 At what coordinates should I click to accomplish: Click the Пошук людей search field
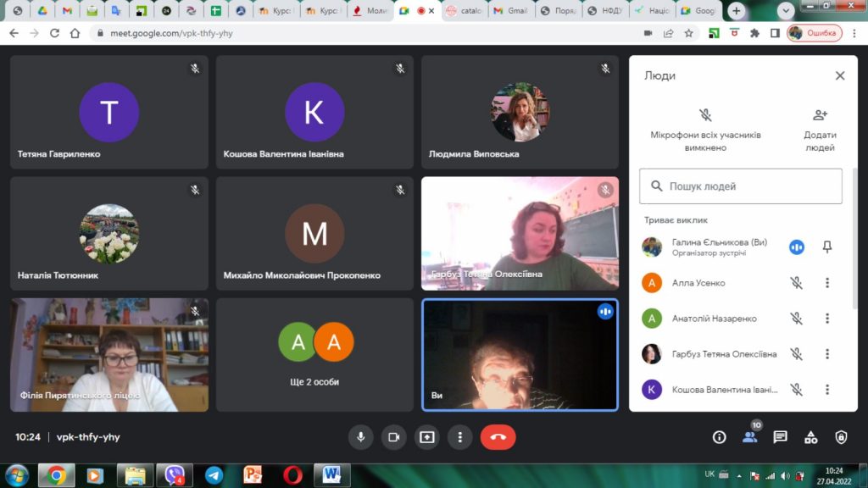pyautogui.click(x=740, y=186)
